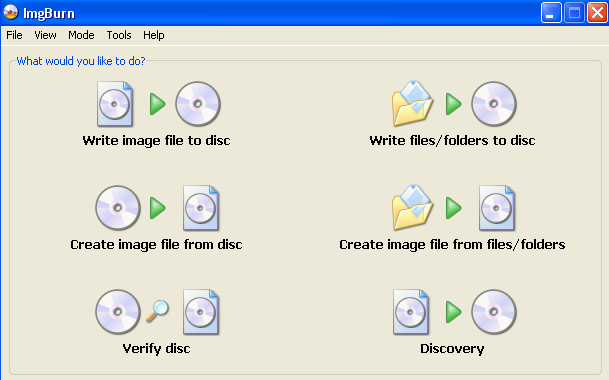609x380 pixels.
Task: Click the green arrow in Create image file from disc
Action: (x=158, y=208)
